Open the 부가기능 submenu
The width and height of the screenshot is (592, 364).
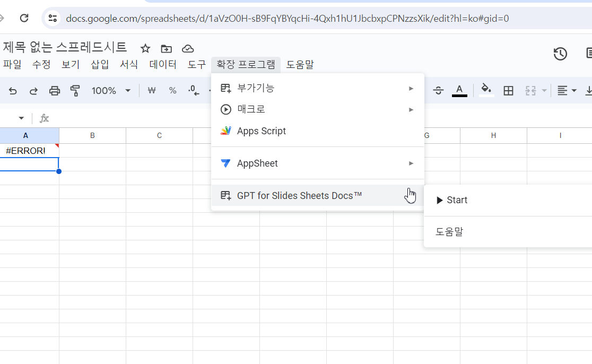[x=318, y=88]
